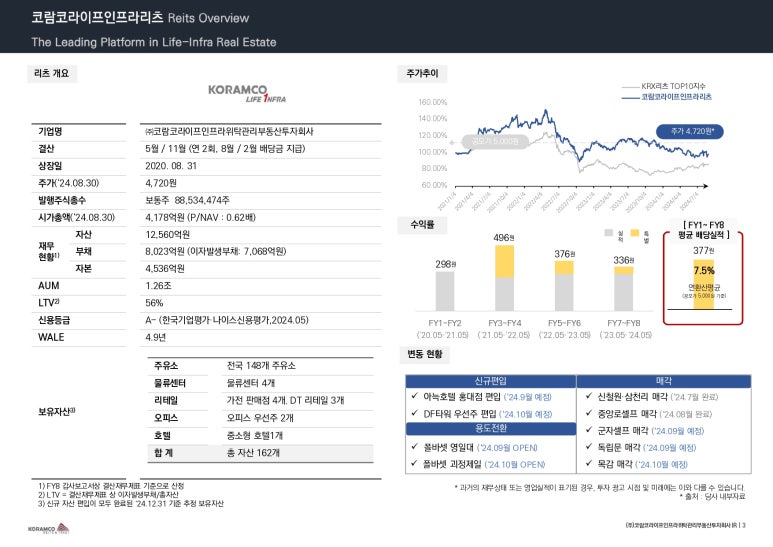
Task: Click the slide title 코람코라이프인프라리츠 Reits Overview
Action: (x=141, y=18)
